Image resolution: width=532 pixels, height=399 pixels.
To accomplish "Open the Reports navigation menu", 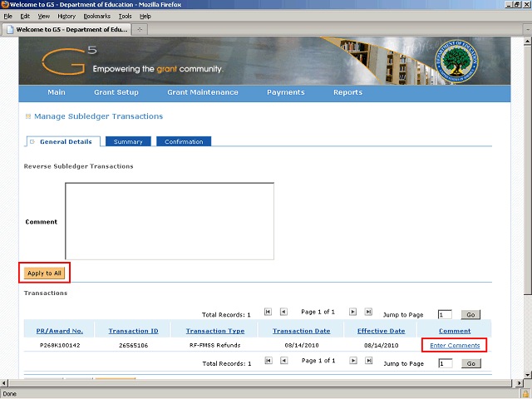I will pos(347,92).
